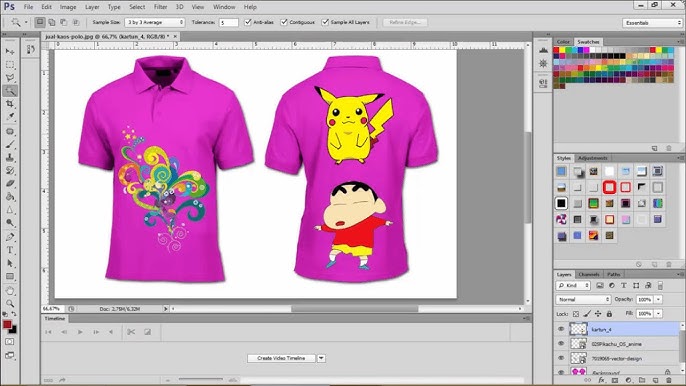The height and width of the screenshot is (386, 686).
Task: Select the Paint Bucket tool
Action: coord(10,197)
